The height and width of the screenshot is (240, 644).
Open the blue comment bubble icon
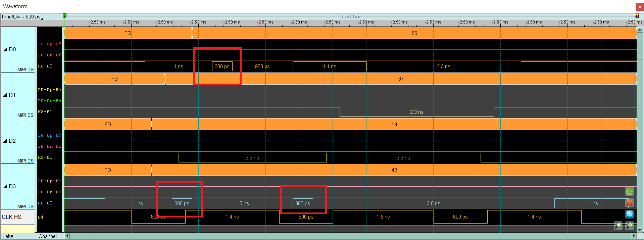click(630, 214)
